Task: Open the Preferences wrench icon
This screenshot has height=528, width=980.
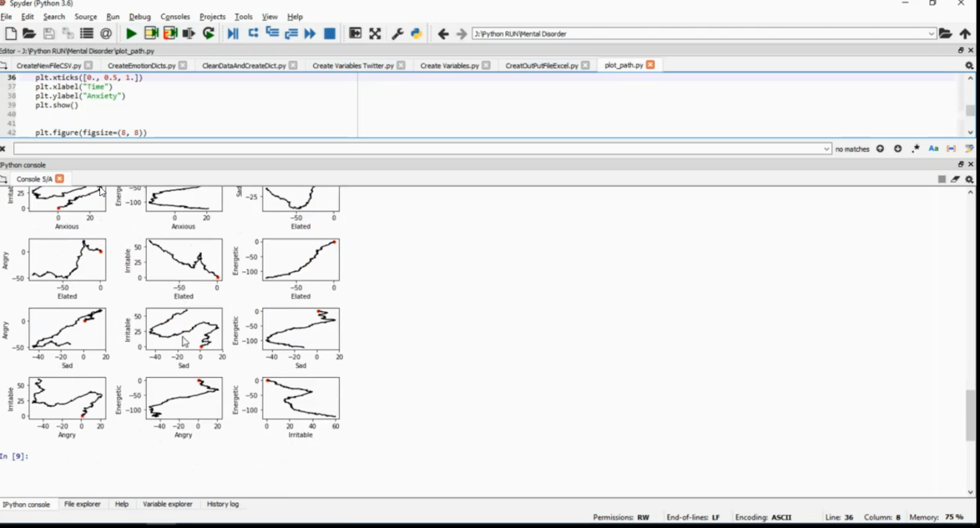Action: [397, 34]
